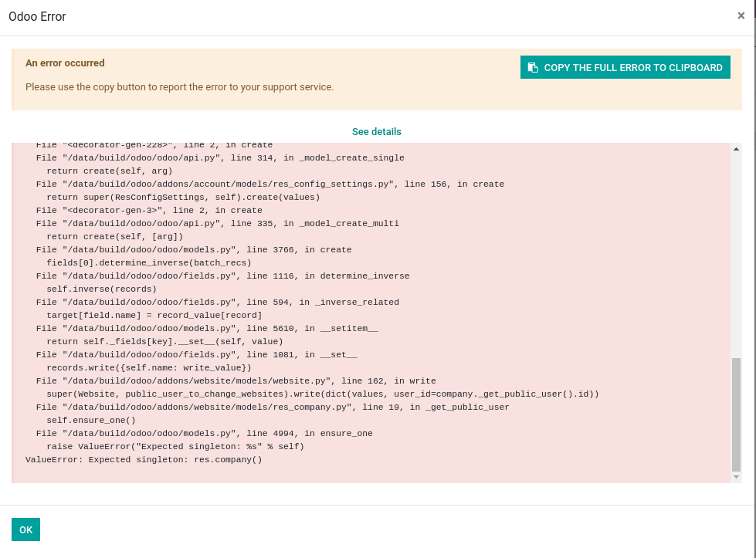Viewport: 756px width, 558px height.
Task: Click the website.py file path in the traceback
Action: click(x=236, y=380)
